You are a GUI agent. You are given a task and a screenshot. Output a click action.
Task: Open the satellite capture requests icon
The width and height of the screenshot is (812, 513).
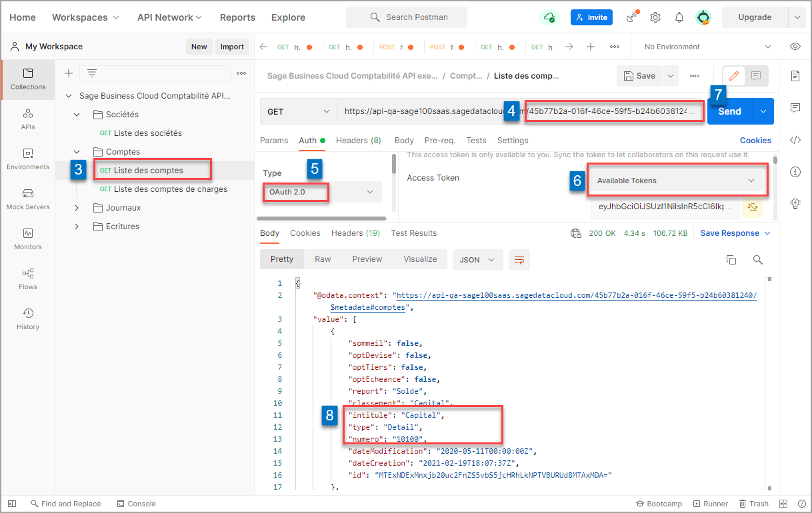632,17
